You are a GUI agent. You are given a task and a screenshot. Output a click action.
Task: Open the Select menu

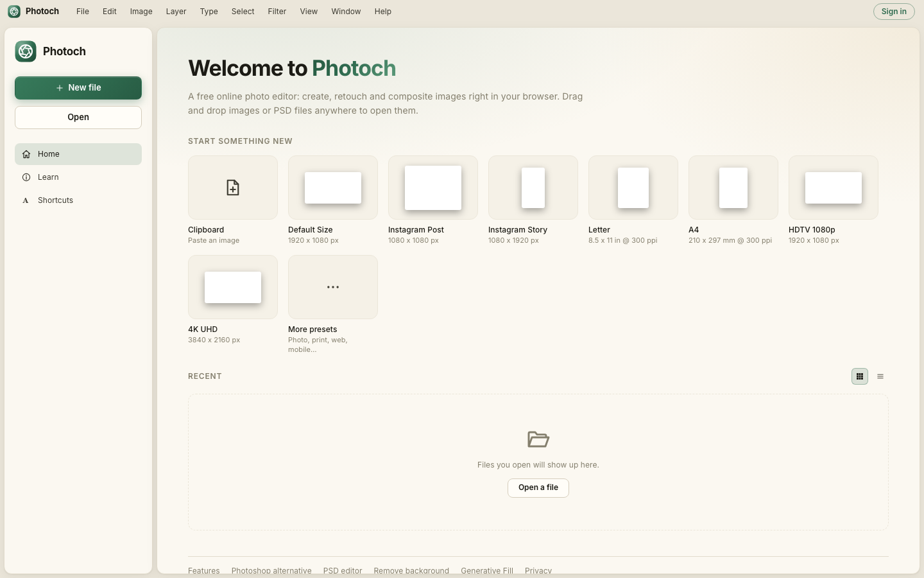point(243,12)
